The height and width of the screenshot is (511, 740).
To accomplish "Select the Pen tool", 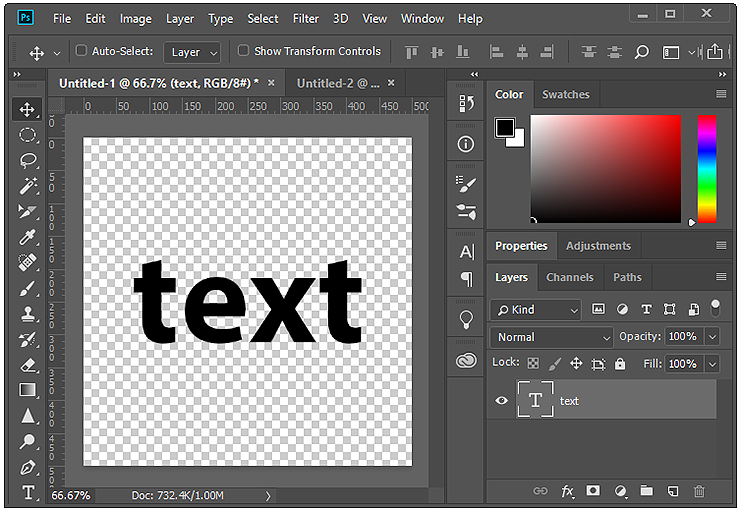I will 27,468.
